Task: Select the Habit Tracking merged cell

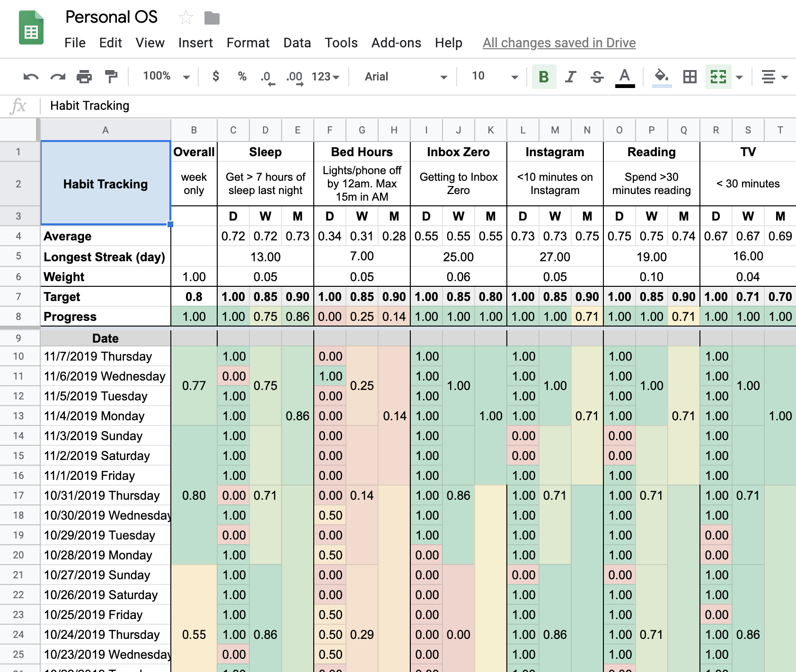Action: (106, 183)
